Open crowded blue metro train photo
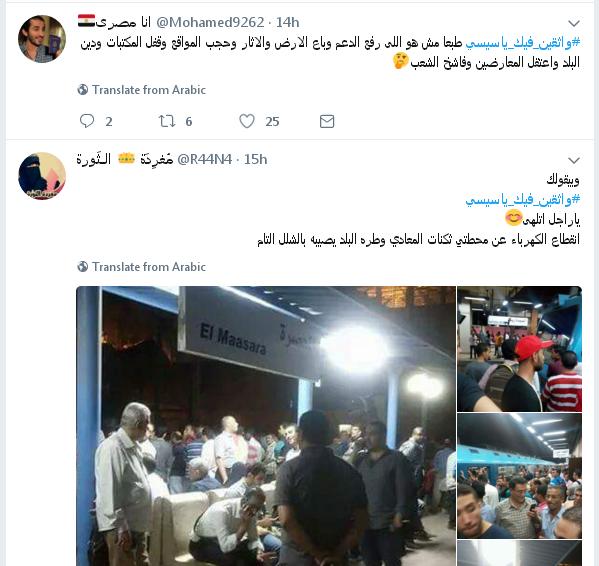The image size is (599, 566). (520, 476)
